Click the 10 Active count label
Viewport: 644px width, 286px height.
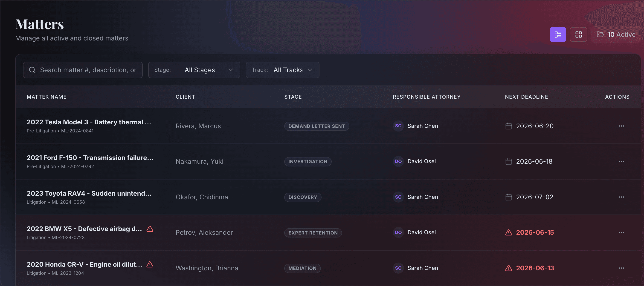point(621,34)
